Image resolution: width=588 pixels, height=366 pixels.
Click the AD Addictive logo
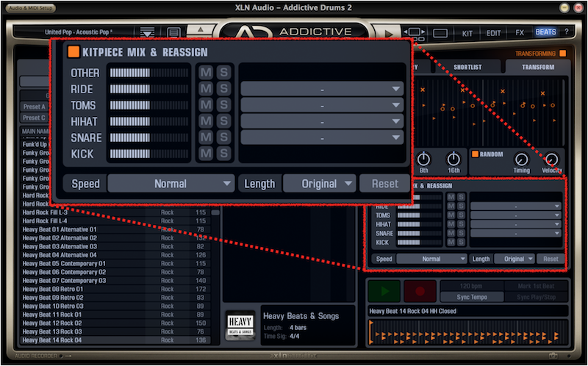click(x=295, y=32)
